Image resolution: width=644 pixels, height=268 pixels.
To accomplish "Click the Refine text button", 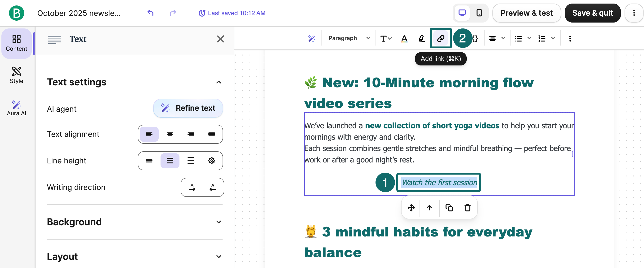I will [188, 108].
